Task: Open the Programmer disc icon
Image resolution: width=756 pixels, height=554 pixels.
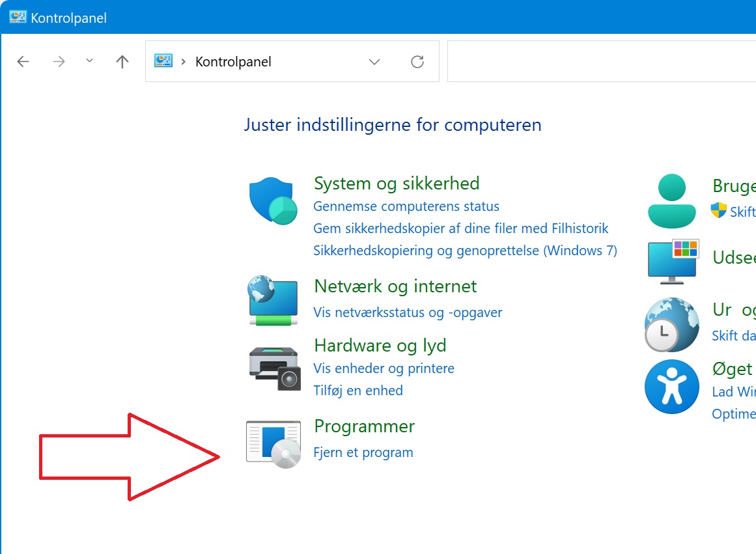Action: pyautogui.click(x=273, y=444)
